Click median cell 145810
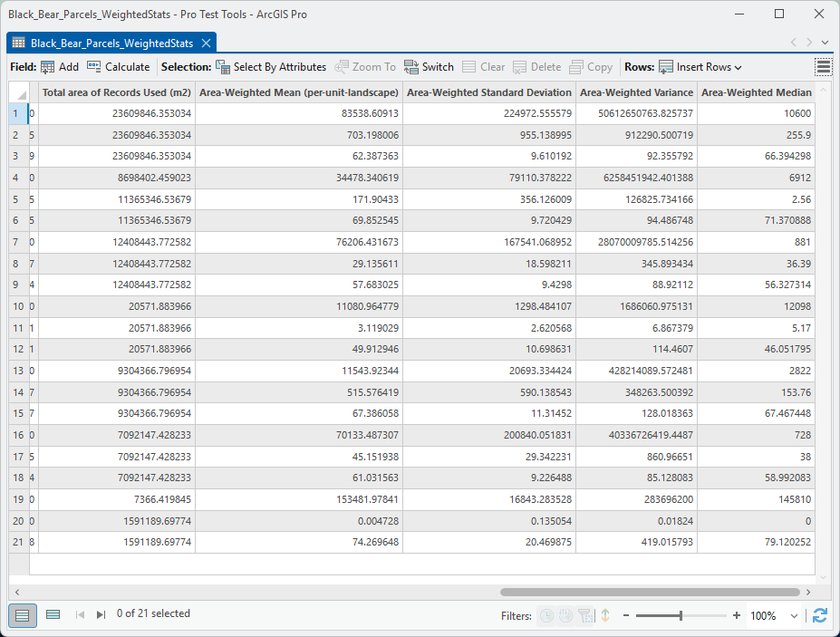Image resolution: width=840 pixels, height=637 pixels. point(757,499)
